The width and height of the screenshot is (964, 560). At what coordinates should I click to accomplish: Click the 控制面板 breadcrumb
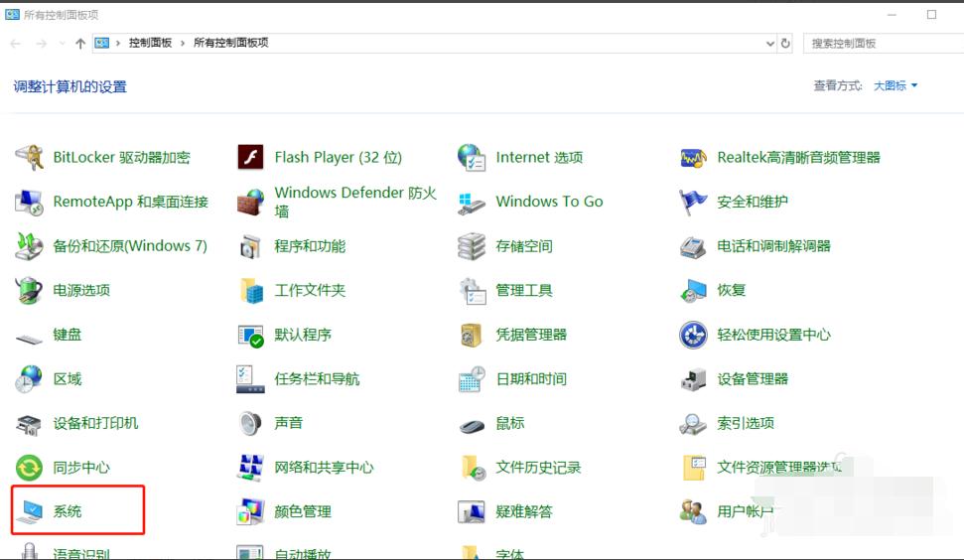pyautogui.click(x=150, y=43)
